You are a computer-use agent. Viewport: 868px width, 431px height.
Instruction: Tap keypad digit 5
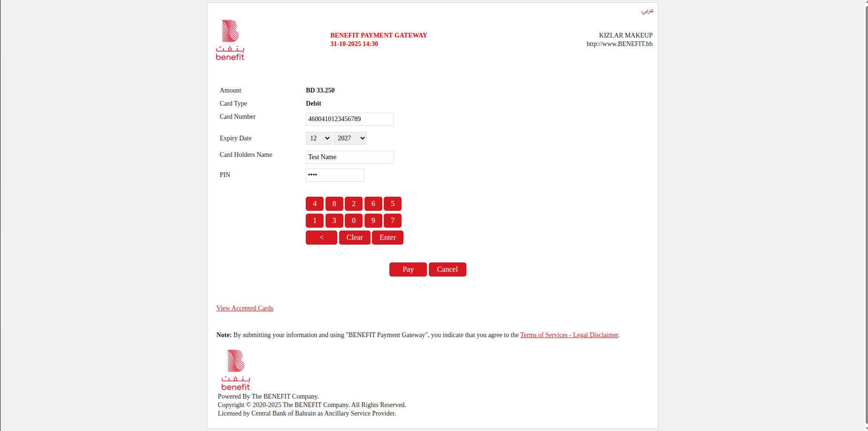[x=393, y=204]
